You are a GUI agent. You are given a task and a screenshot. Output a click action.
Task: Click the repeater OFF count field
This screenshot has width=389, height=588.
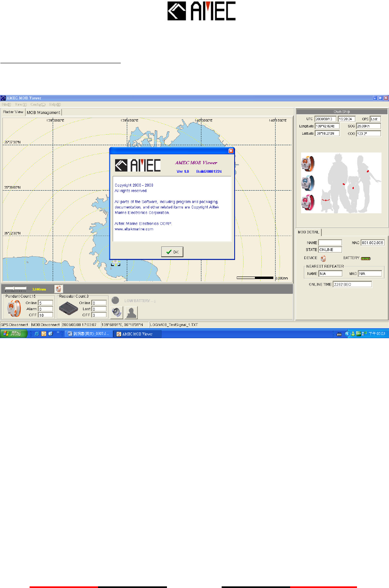click(99, 315)
